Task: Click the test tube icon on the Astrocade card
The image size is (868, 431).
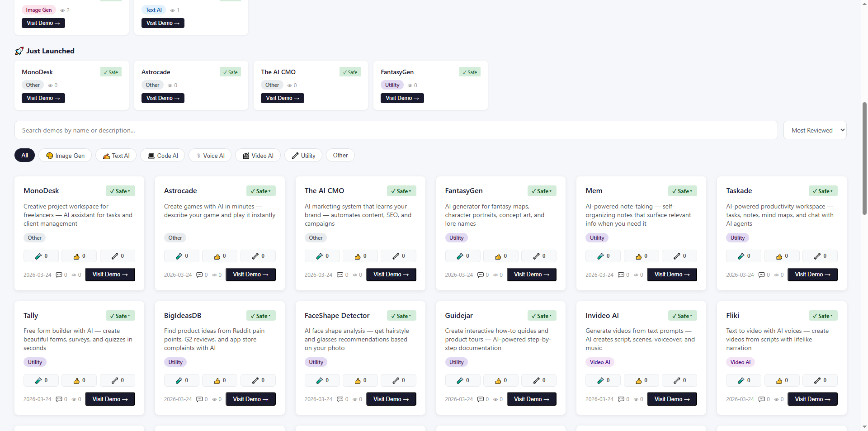Action: pos(179,256)
